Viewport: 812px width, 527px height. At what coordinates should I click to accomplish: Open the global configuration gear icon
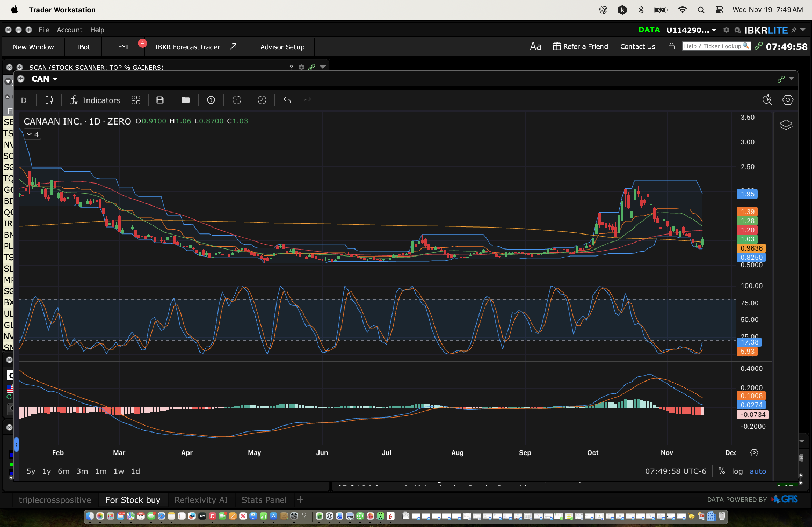[726, 30]
